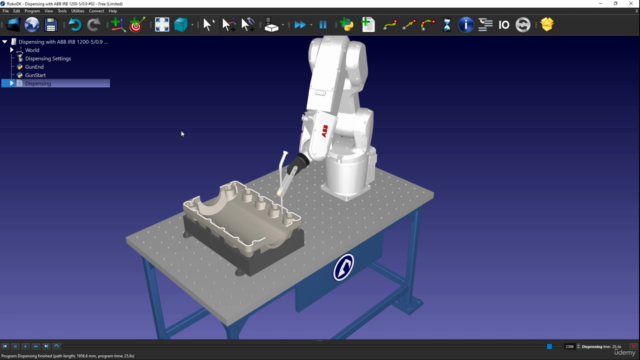
Task: Open the Tools menu
Action: pyautogui.click(x=62, y=11)
